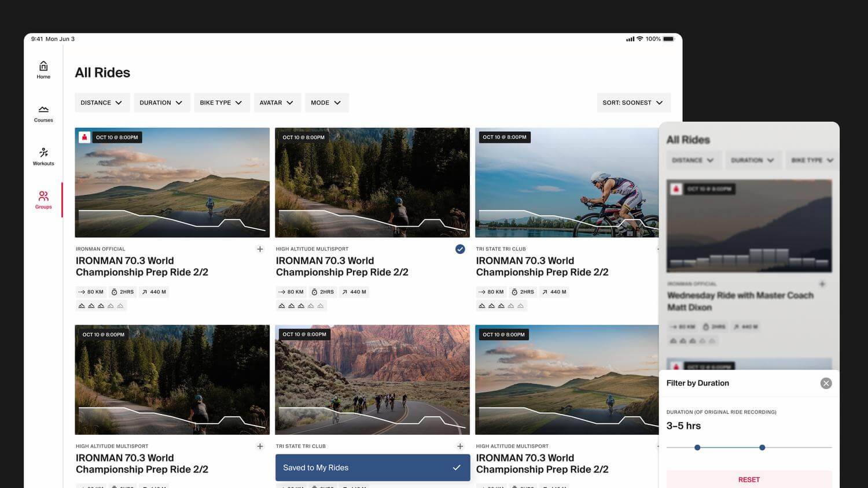Select the Groups sidebar item
The width and height of the screenshot is (868, 488).
click(43, 200)
